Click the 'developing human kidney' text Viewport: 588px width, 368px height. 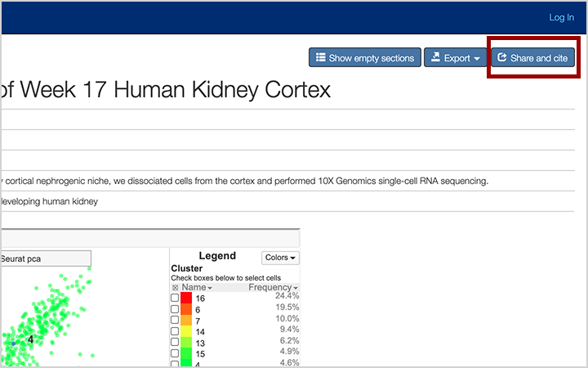[x=49, y=201]
